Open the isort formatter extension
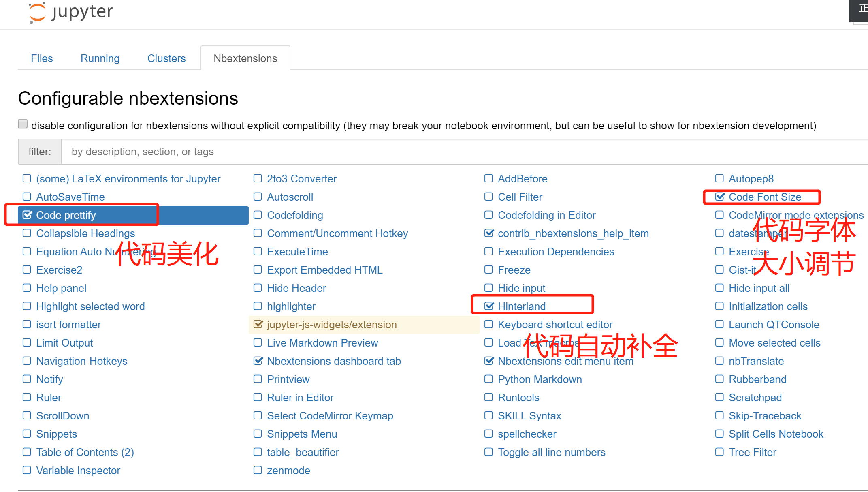Screen dimensions: 868x492 (68, 325)
